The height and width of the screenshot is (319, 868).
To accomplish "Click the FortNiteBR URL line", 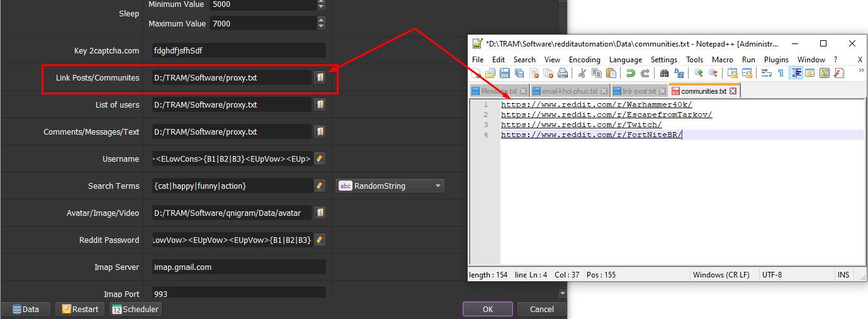I will click(x=592, y=135).
